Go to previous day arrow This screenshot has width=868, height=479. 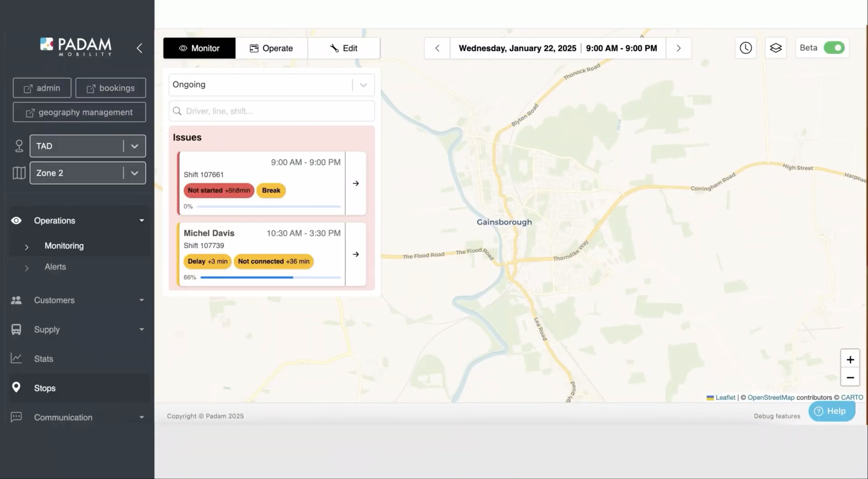[437, 48]
